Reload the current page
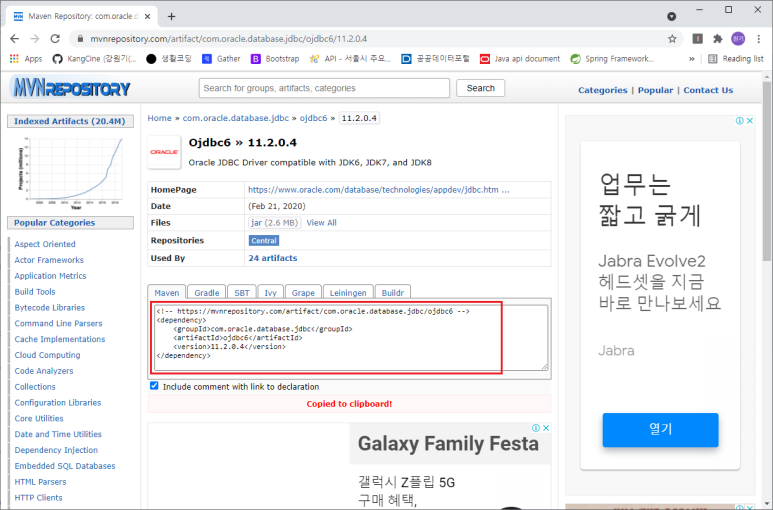Screen dimensions: 773x510 (55, 38)
